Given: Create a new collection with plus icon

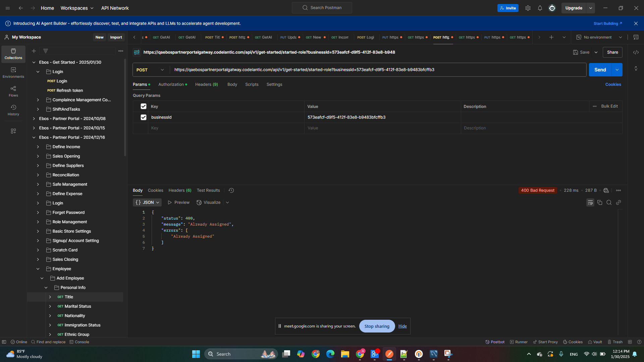Looking at the screenshot, I should 34,51.
